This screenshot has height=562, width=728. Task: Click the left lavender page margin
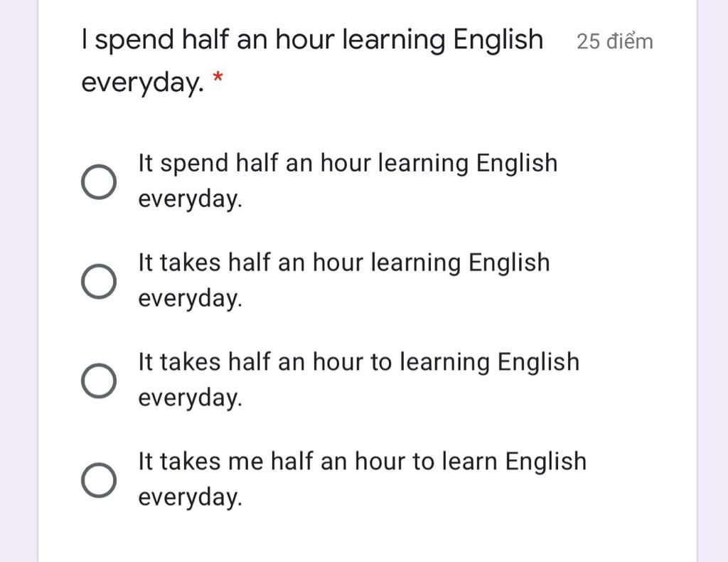pyautogui.click(x=18, y=285)
